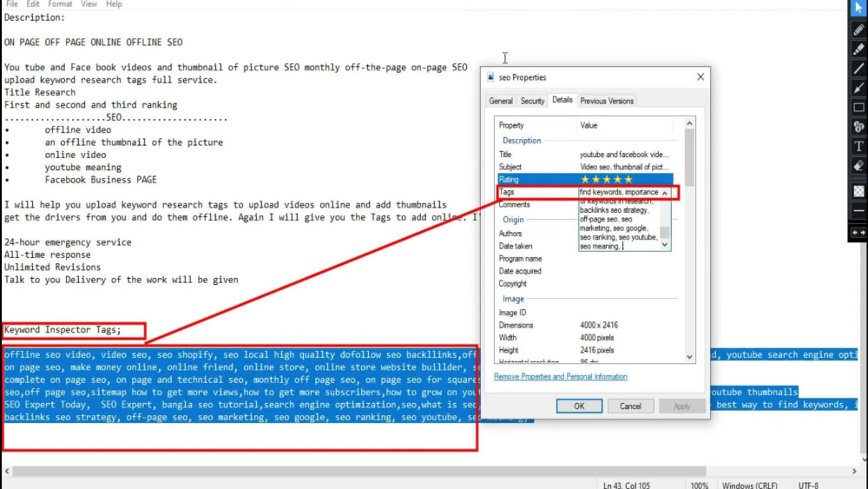Click Cancel in seo Properties
Image resolution: width=868 pixels, height=489 pixels.
630,406
